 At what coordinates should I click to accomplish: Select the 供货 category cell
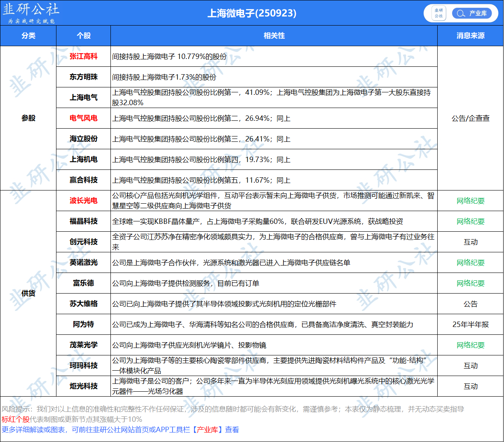28,293
